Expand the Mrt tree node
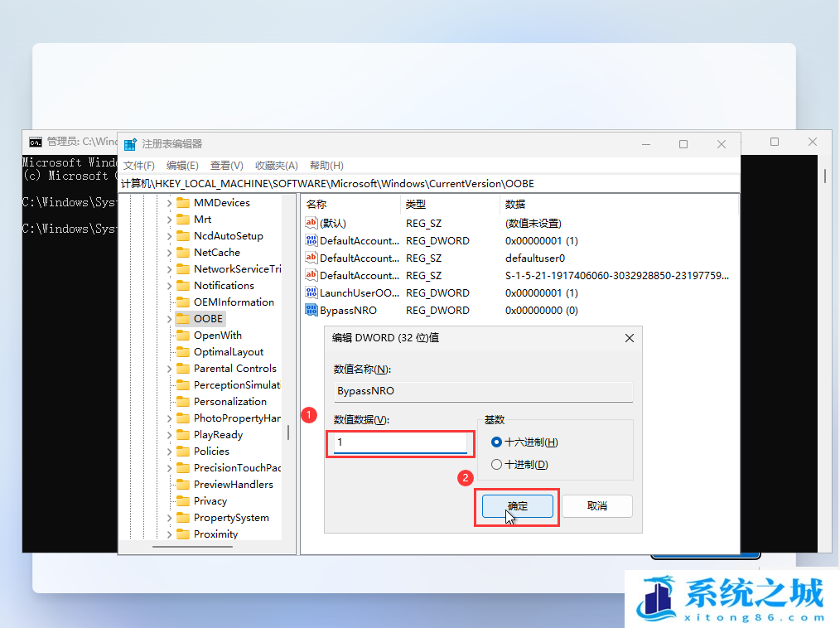 tap(169, 220)
